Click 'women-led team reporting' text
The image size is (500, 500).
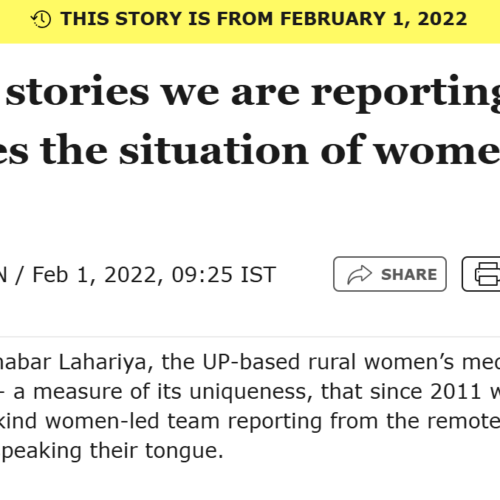(x=184, y=421)
